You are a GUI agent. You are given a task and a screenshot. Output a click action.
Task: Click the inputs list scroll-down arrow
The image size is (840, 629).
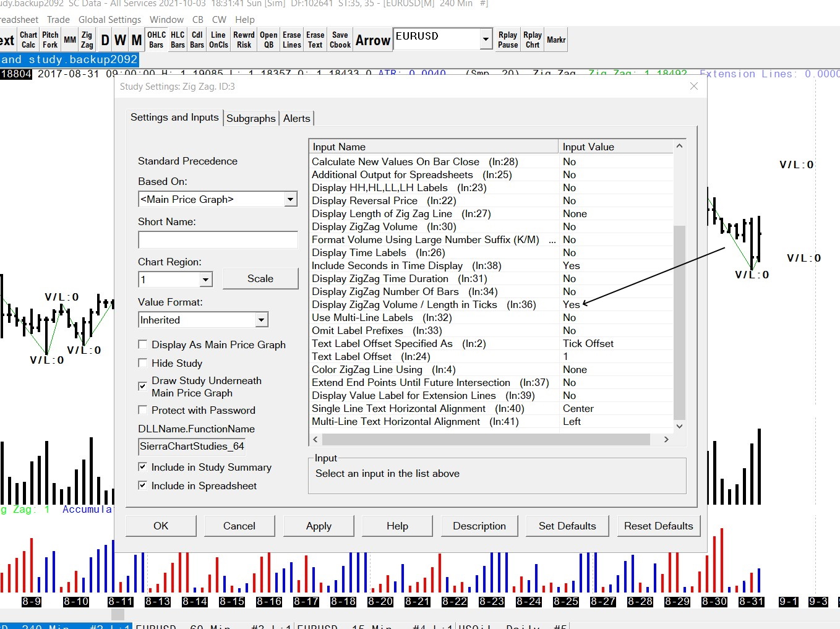[x=679, y=426]
